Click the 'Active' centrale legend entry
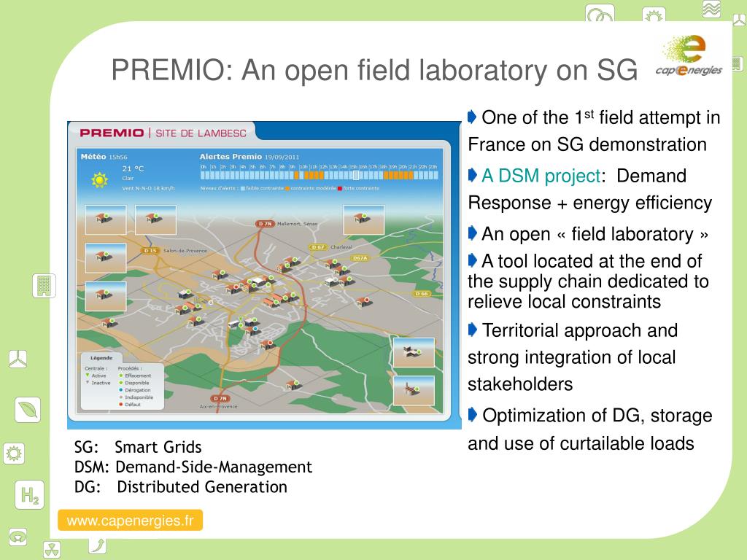The height and width of the screenshot is (560, 747). tap(96, 376)
